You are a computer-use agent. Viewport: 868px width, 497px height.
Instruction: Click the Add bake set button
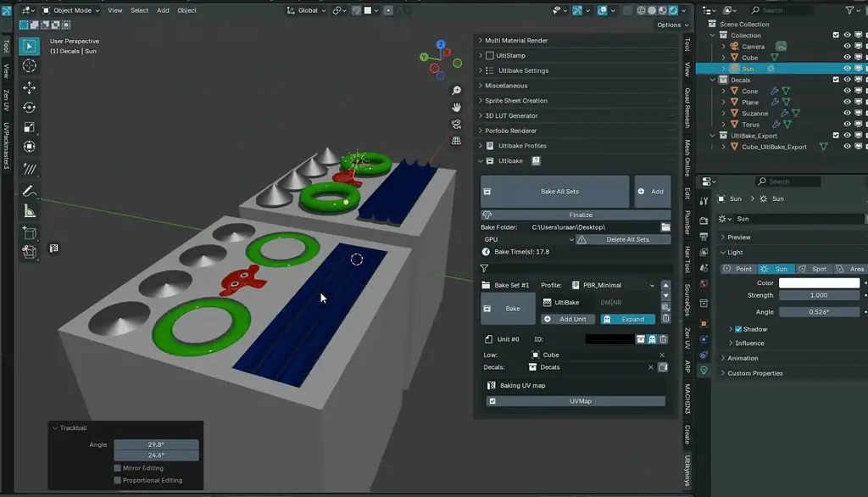[652, 192]
